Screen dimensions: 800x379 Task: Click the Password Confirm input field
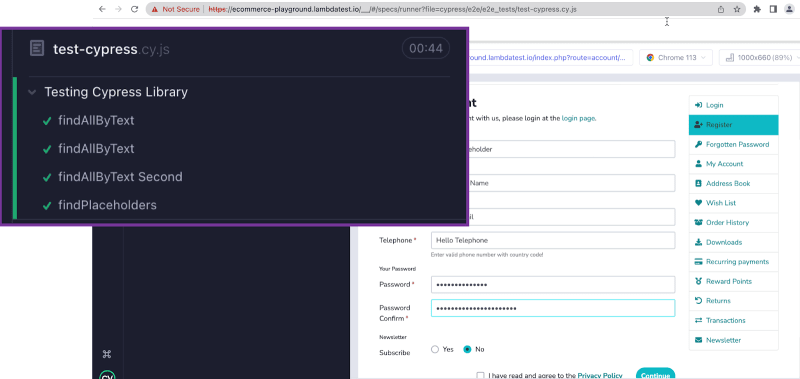pos(553,308)
